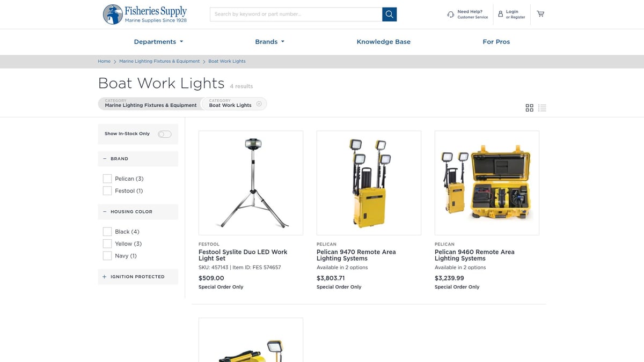Click the Need Help headset icon
The image size is (644, 362).
(x=450, y=14)
